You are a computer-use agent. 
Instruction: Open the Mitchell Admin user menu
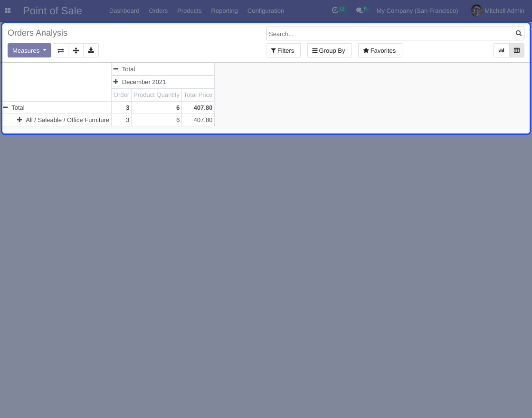(x=497, y=11)
